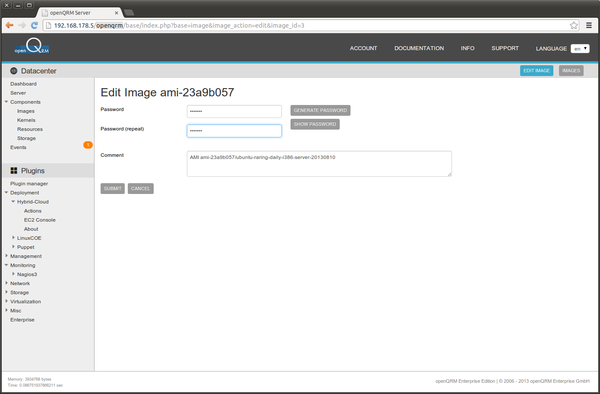Open a new browser tab
The height and width of the screenshot is (394, 600).
129,13
